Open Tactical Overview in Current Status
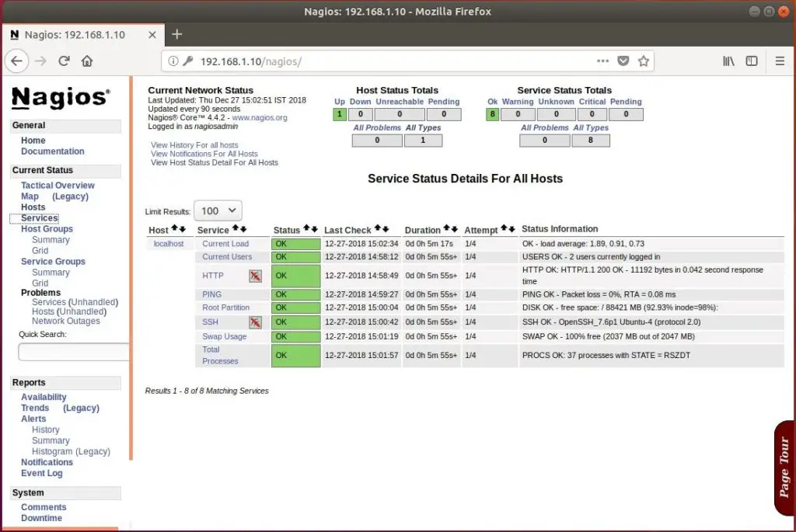The width and height of the screenshot is (796, 532). 58,185
